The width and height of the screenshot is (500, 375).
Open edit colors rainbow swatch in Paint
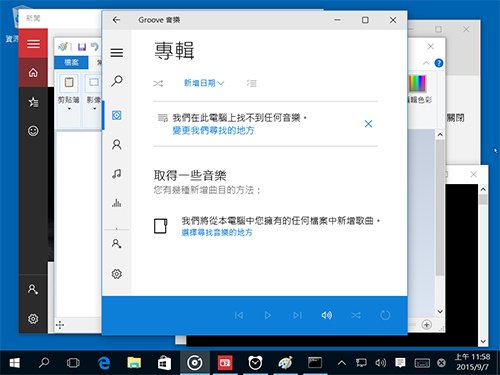pyautogui.click(x=417, y=83)
